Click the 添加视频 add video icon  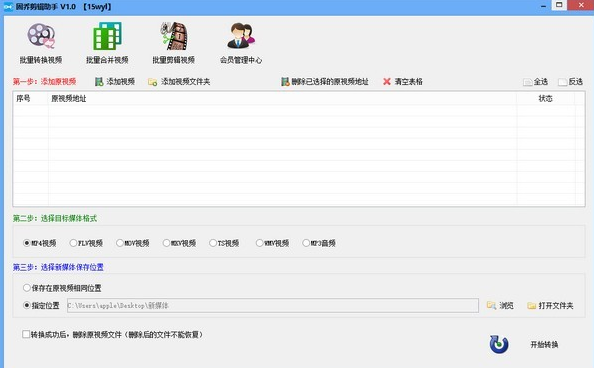pyautogui.click(x=99, y=82)
